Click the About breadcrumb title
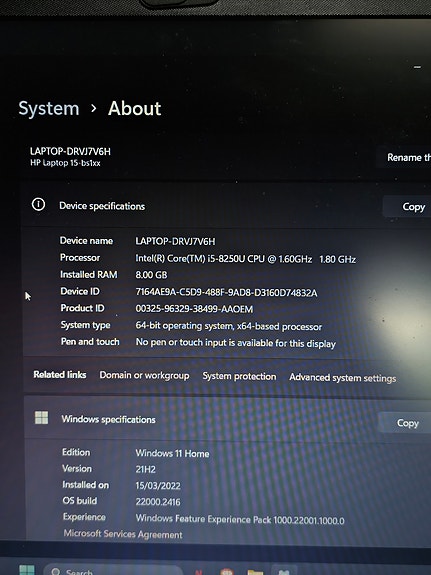This screenshot has height=575, width=431. pos(135,109)
